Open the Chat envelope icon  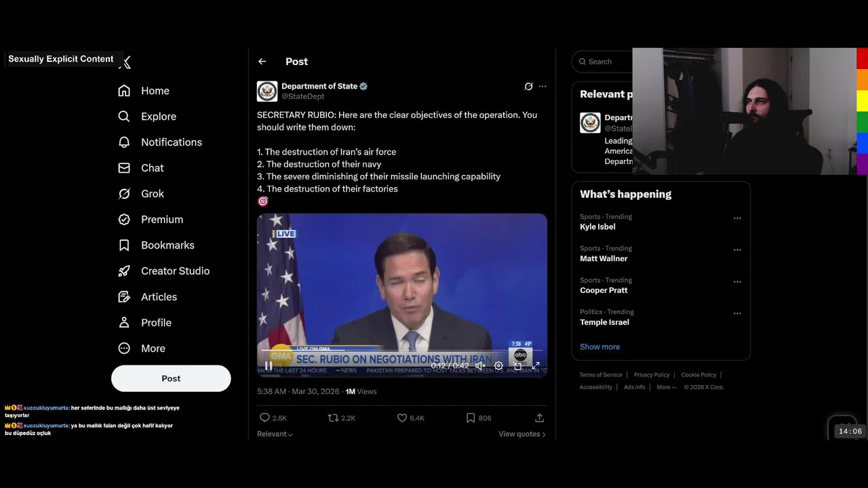pyautogui.click(x=124, y=168)
